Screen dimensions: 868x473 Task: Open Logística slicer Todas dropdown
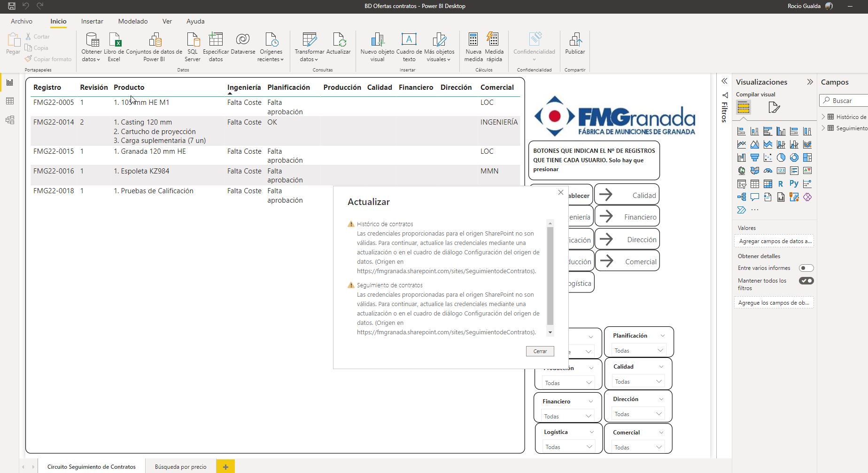pos(569,447)
